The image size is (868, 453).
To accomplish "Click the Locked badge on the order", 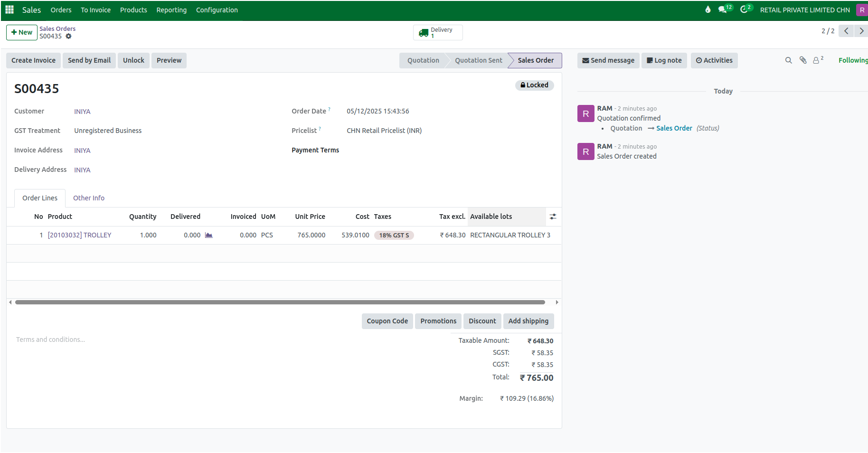I will point(535,85).
